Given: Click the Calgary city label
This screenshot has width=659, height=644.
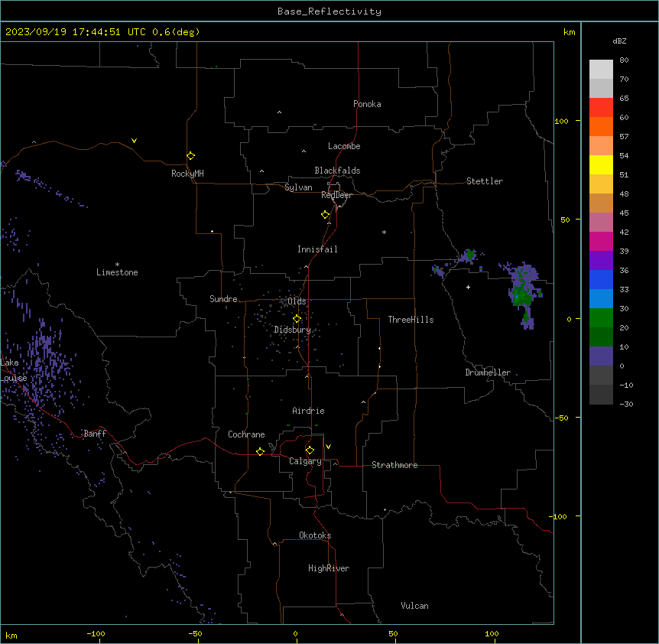Looking at the screenshot, I should pos(305,461).
